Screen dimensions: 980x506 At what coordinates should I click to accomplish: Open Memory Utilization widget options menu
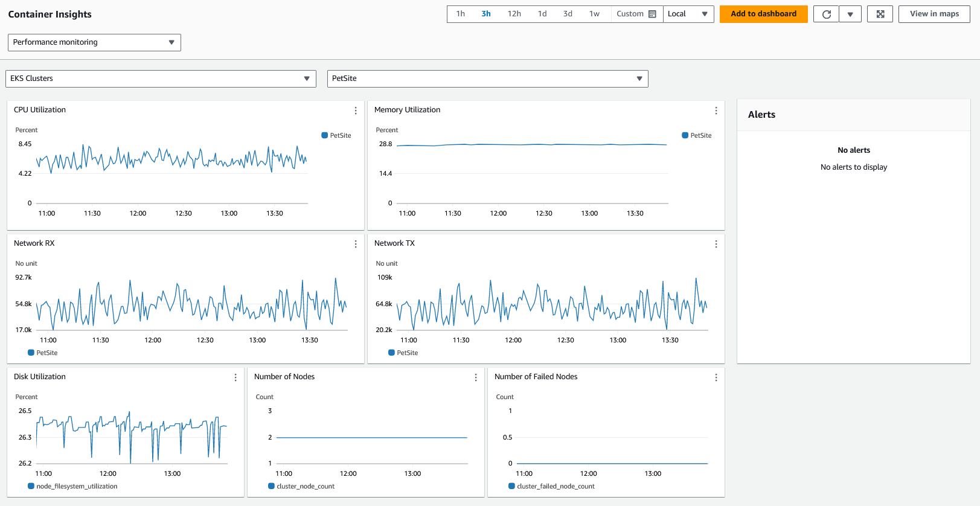716,110
